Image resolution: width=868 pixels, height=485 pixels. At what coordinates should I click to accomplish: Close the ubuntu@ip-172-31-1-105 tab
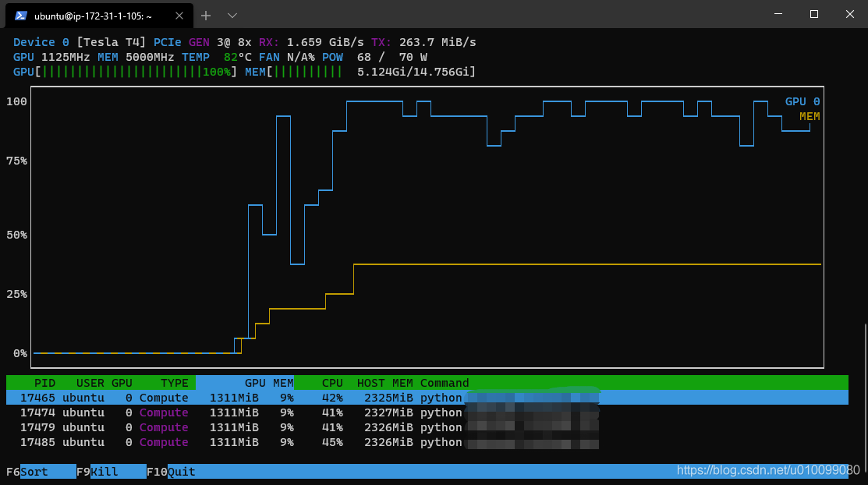click(x=179, y=16)
